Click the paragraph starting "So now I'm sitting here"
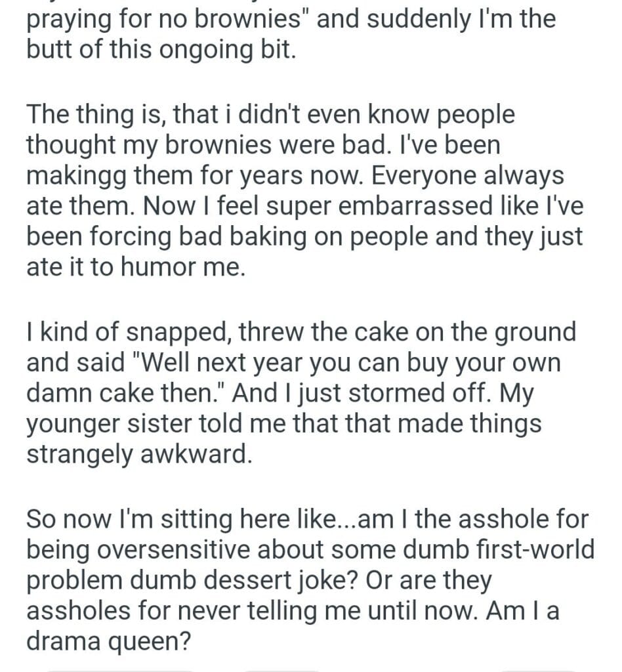The image size is (622, 672). click(x=310, y=580)
